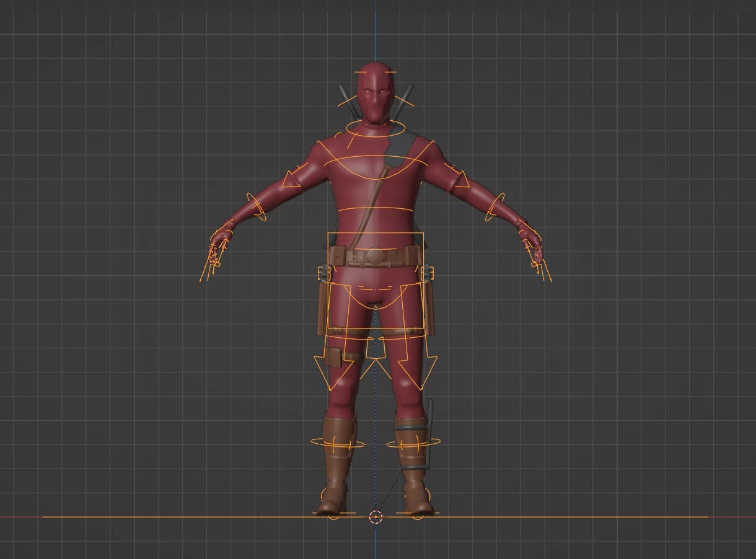Select the waist spine ring above the belt
The height and width of the screenshot is (559, 756).
coord(376,211)
